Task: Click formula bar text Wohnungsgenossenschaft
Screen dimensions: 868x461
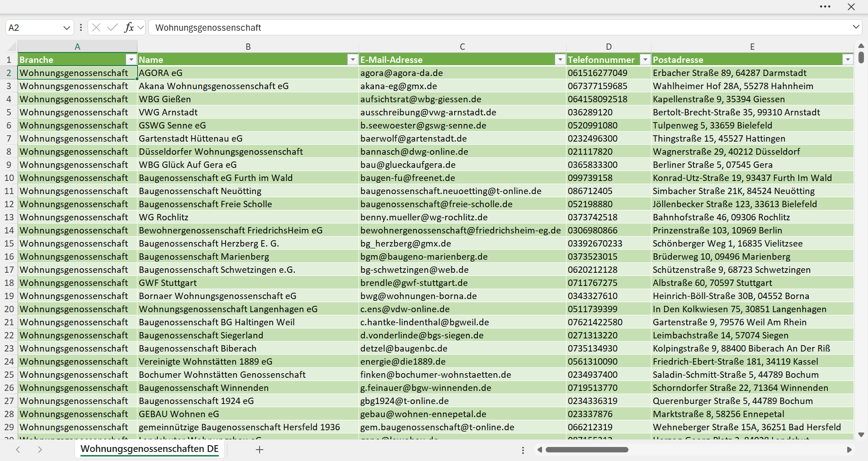Action: [208, 28]
